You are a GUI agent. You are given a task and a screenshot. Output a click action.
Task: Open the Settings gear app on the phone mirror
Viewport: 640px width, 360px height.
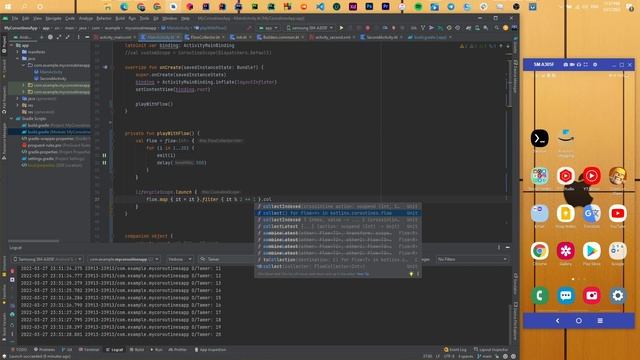click(618, 296)
